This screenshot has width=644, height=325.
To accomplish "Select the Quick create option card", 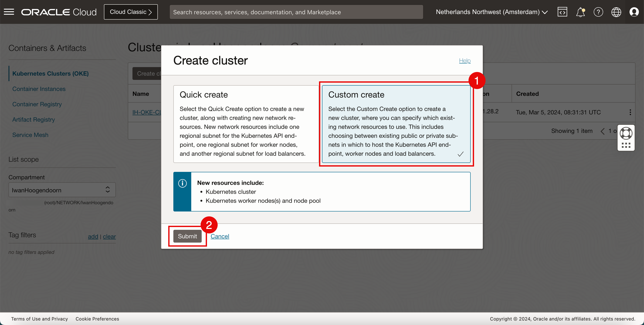I will (x=246, y=124).
